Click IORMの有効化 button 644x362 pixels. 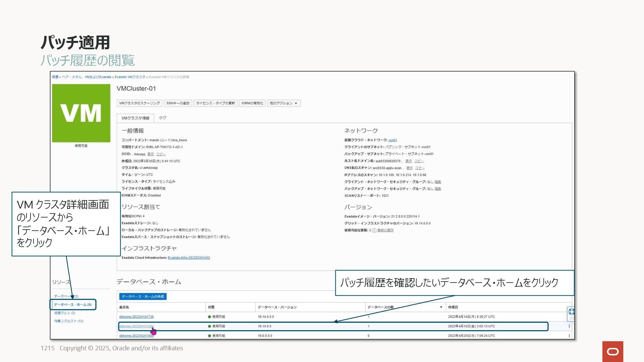[x=252, y=103]
